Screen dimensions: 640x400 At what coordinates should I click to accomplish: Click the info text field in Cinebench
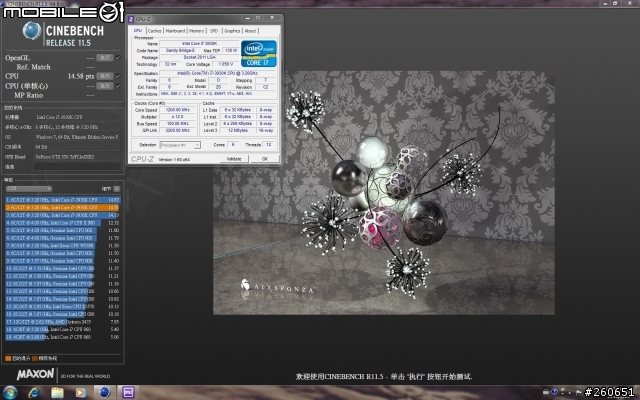(x=77, y=167)
